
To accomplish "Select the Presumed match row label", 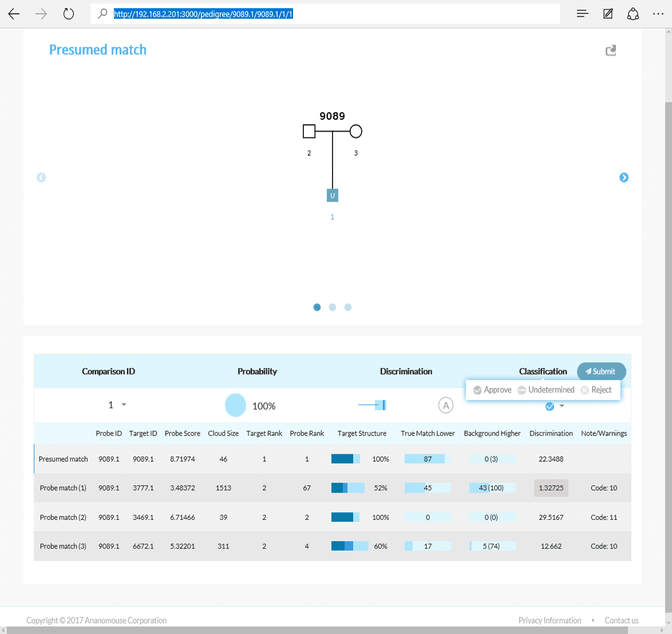I will pos(63,459).
